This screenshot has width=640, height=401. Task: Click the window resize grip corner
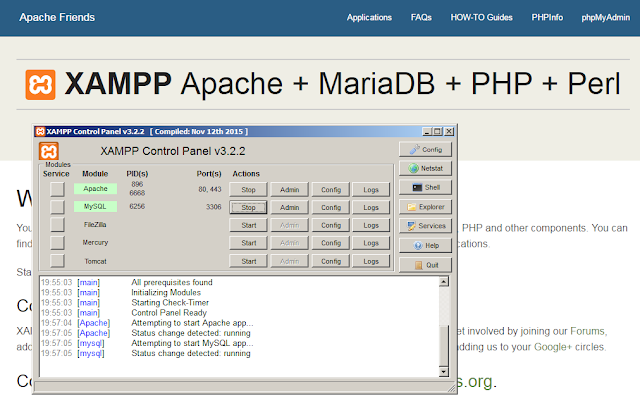pyautogui.click(x=451, y=388)
